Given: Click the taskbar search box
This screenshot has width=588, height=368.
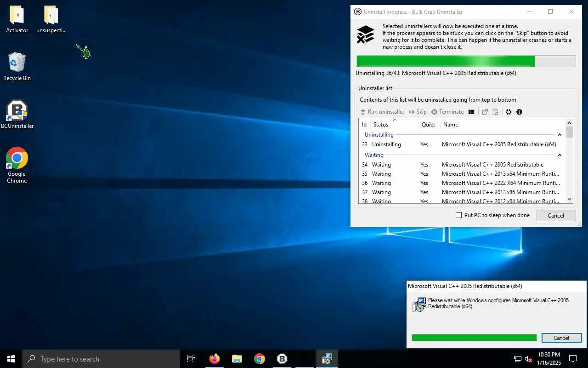Looking at the screenshot, I should pos(101,359).
